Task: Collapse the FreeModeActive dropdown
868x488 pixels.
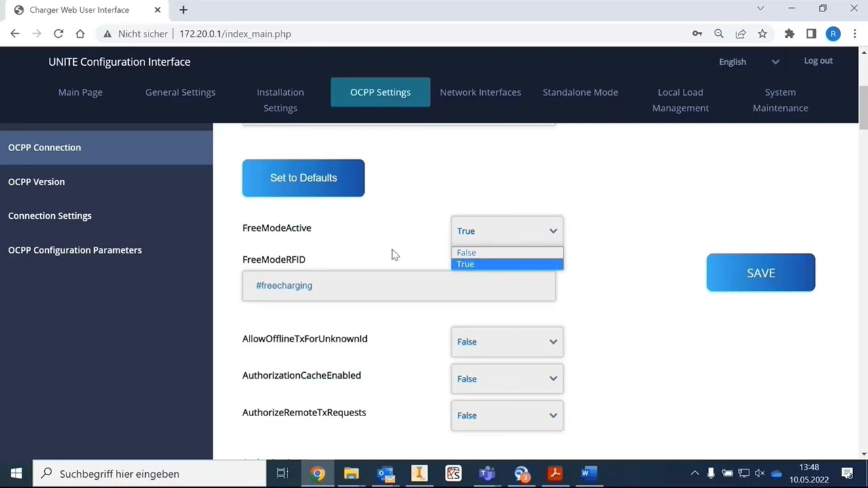Action: point(507,231)
